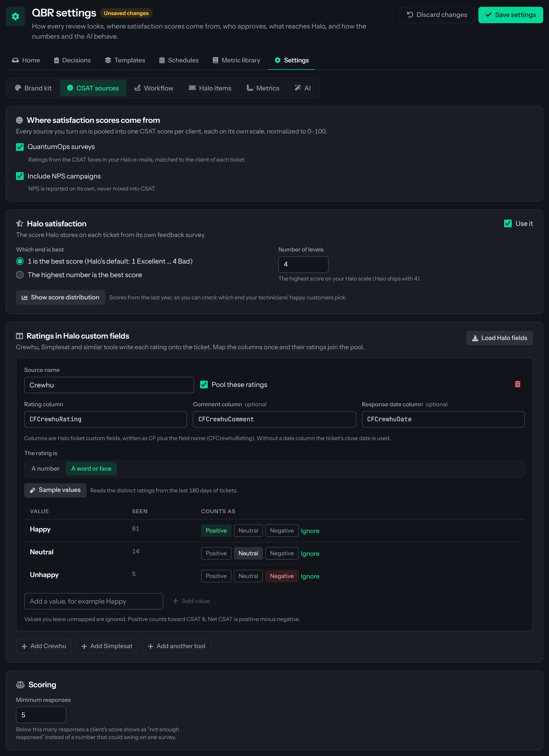Viewport: 549px width, 756px height.
Task: Open the Schedules tab
Action: (x=179, y=60)
